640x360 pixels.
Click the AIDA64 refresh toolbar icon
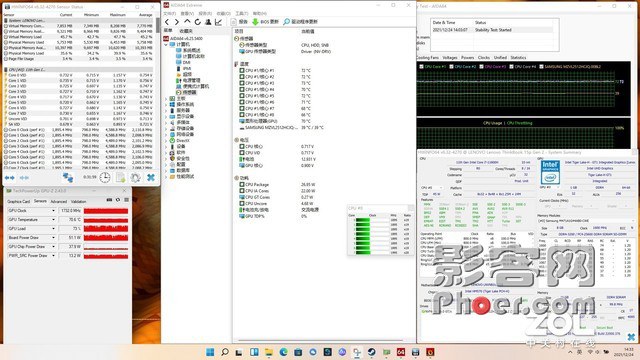[198, 22]
